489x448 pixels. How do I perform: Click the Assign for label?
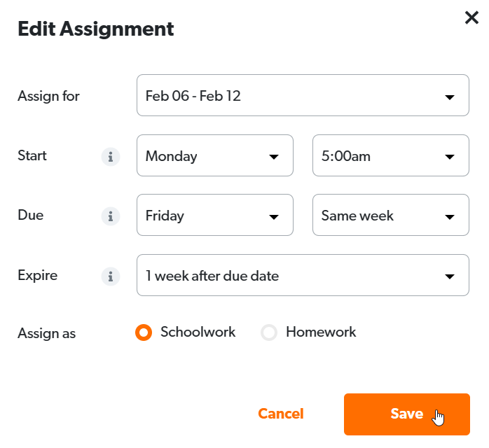(49, 96)
